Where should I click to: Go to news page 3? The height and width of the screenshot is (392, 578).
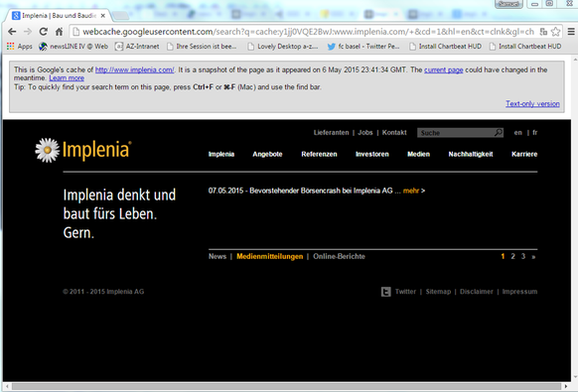[x=523, y=256]
